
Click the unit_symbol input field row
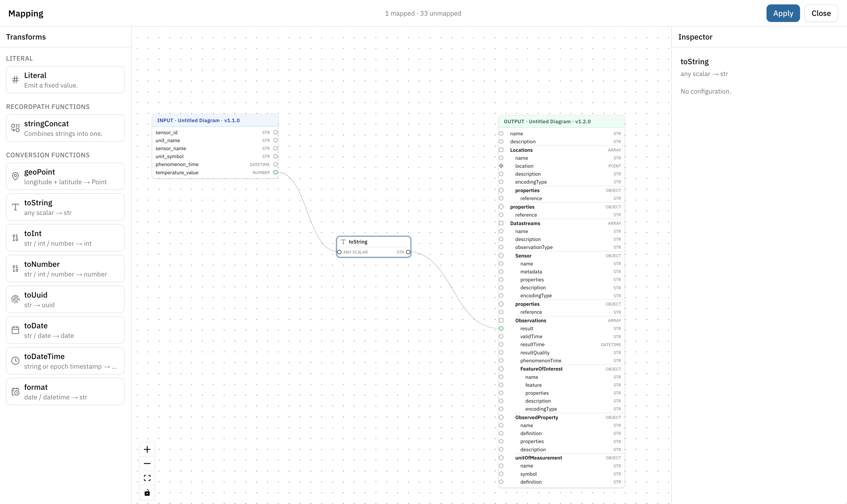tap(215, 156)
